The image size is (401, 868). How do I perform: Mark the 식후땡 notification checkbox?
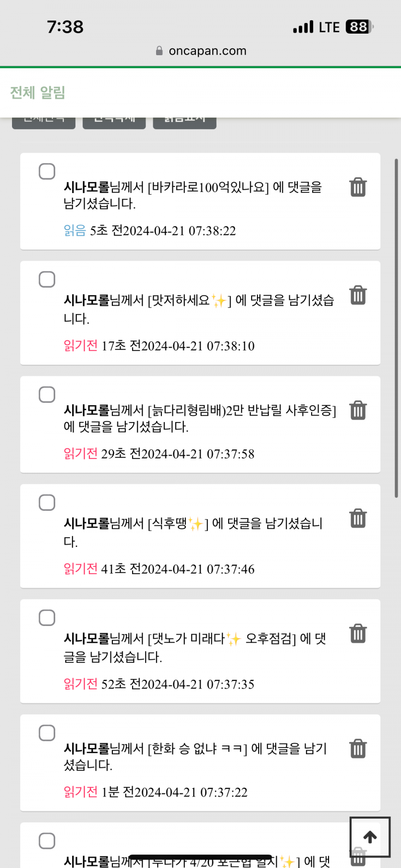point(47,503)
